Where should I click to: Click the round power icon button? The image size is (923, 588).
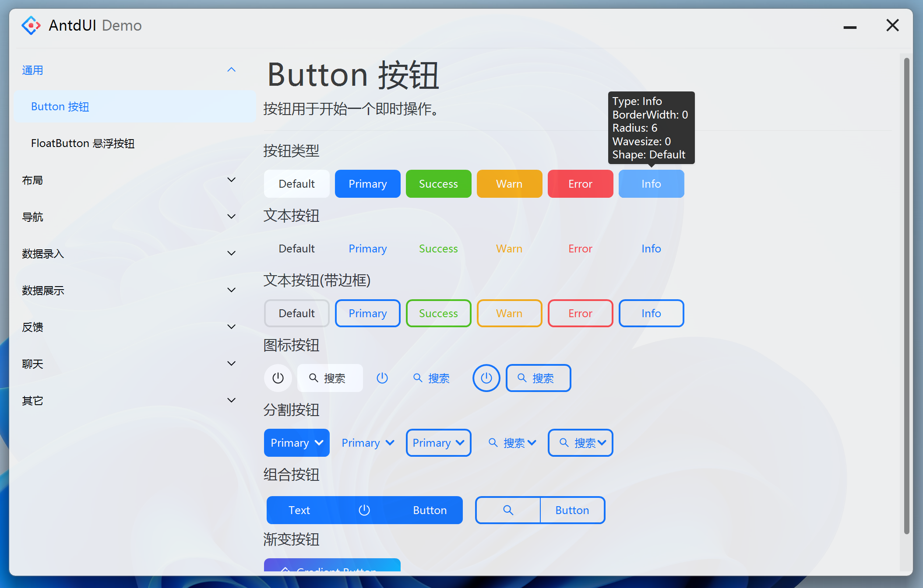(278, 378)
